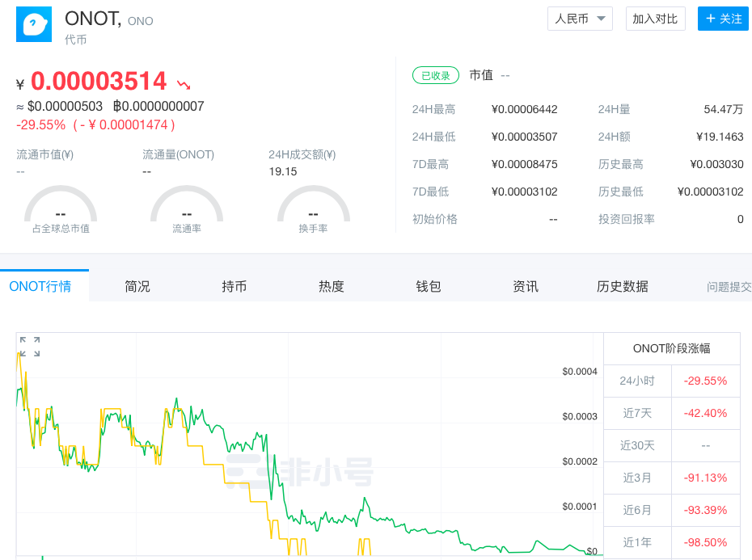Open the 钱包 tab
The width and height of the screenshot is (752, 560).
tap(429, 286)
